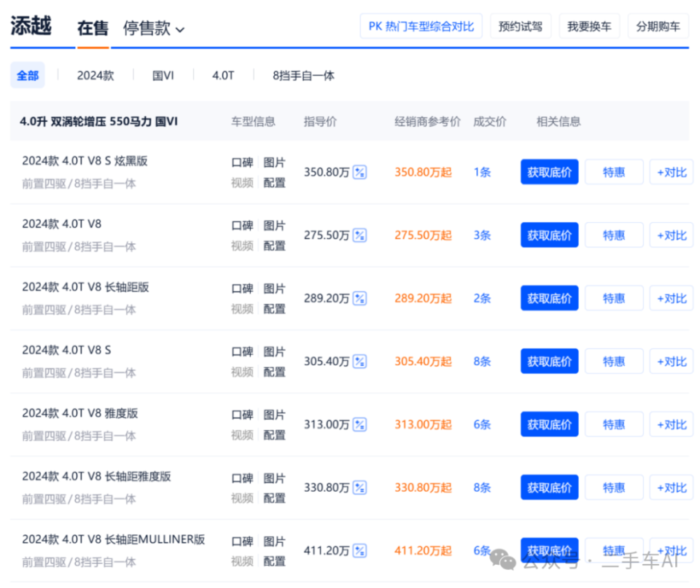Expand the 停售款 dropdown

tap(154, 28)
